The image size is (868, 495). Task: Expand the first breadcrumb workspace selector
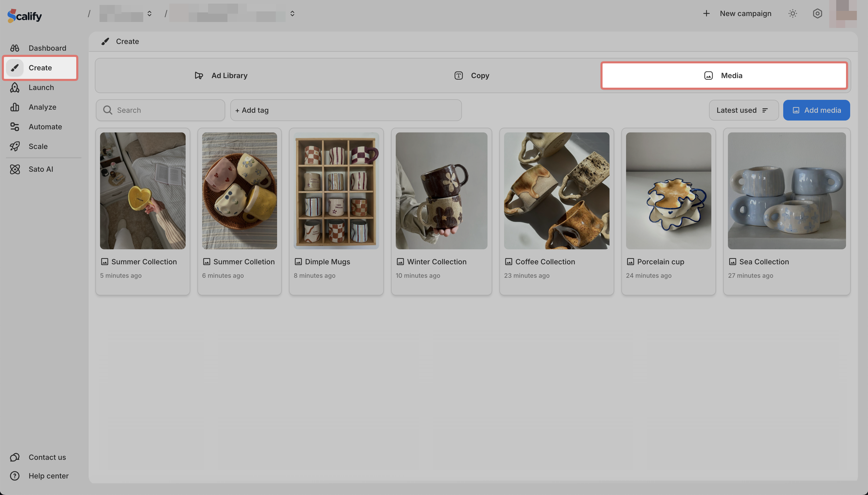149,14
